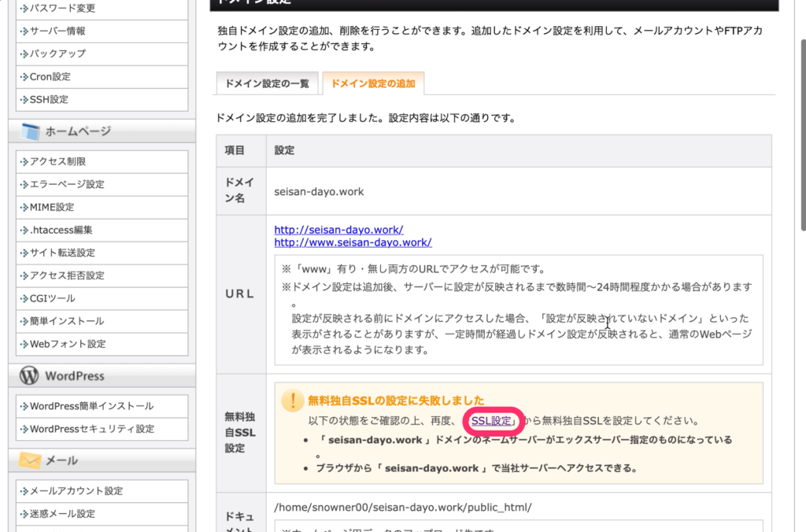Select the active ドメイン設定の追加 tab
806x532 pixels.
pos(374,82)
